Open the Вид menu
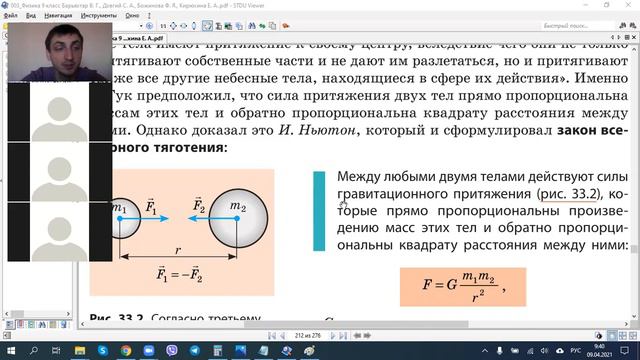This screenshot has width=640, height=360. [x=31, y=16]
